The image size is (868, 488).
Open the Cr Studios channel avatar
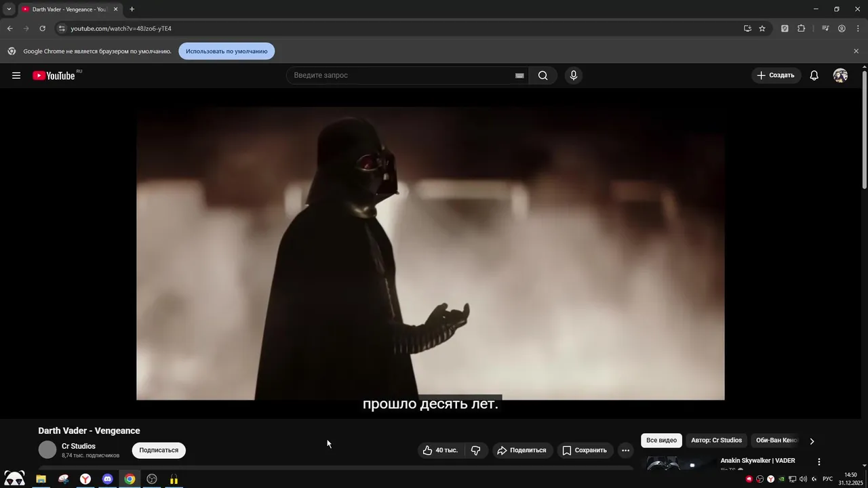[x=47, y=450]
